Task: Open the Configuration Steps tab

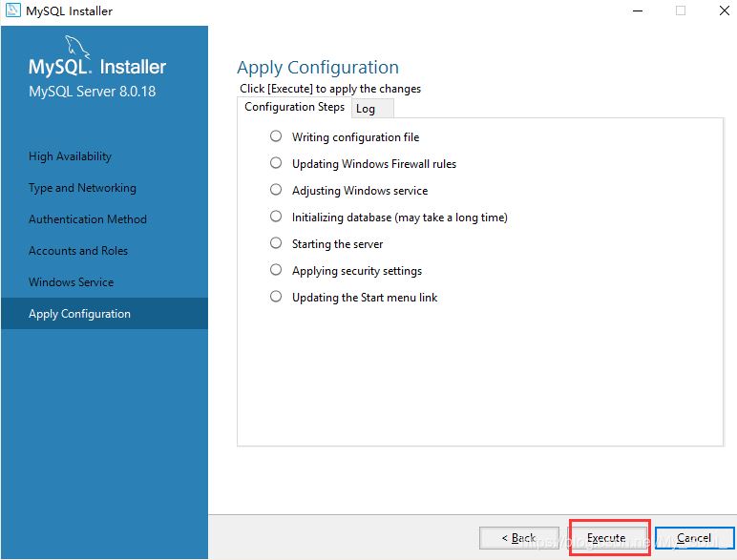Action: point(294,107)
